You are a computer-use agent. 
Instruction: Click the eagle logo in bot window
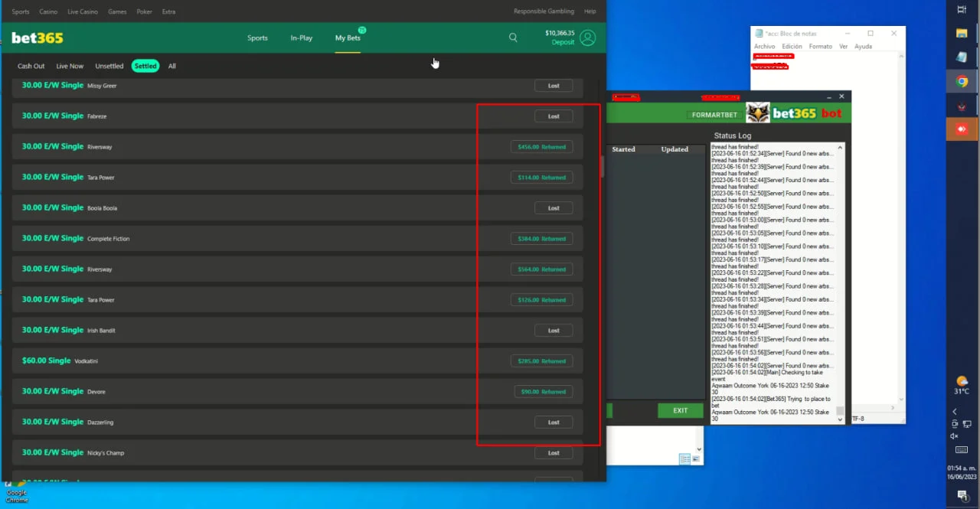(x=758, y=113)
